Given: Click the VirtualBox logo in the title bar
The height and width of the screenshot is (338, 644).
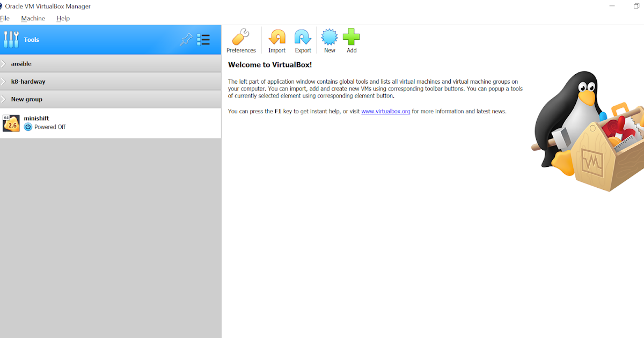Looking at the screenshot, I should (4, 6).
